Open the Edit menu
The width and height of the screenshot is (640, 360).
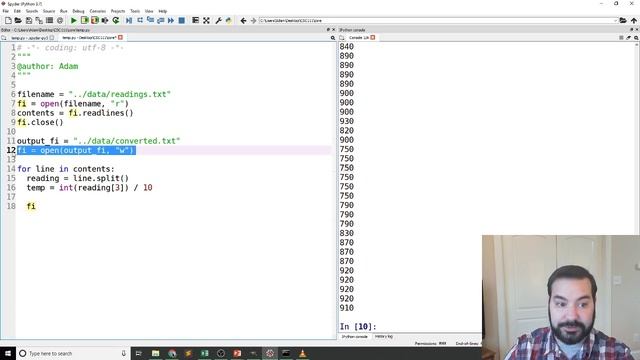point(17,11)
